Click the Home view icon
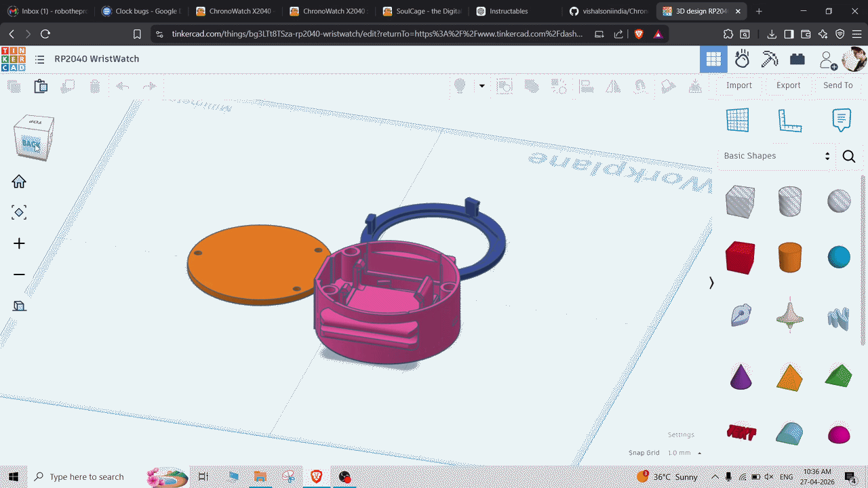 click(19, 181)
